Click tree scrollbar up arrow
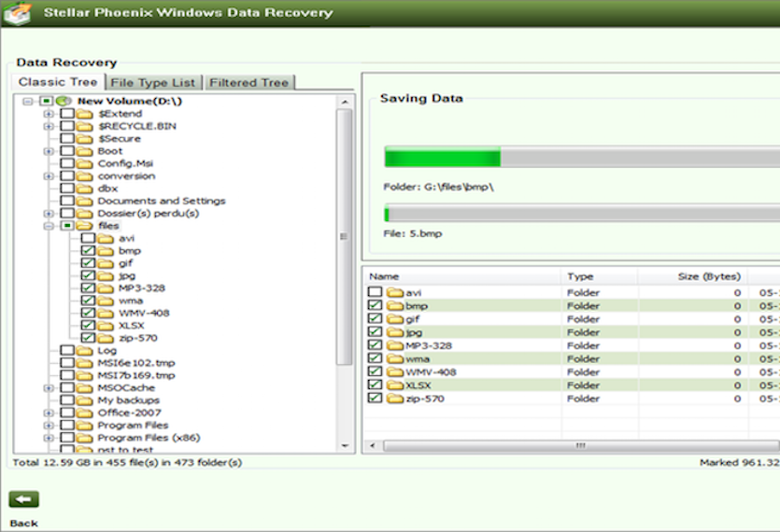This screenshot has height=532, width=780. pyautogui.click(x=345, y=102)
